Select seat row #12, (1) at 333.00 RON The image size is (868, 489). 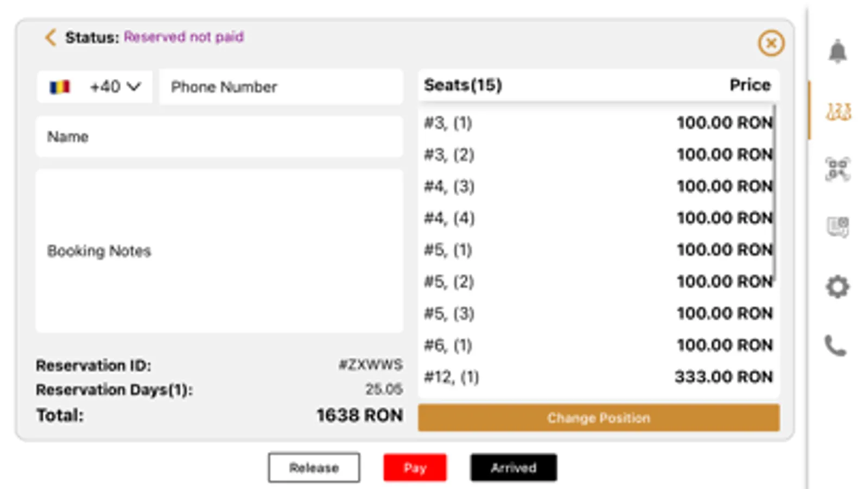[x=598, y=377]
